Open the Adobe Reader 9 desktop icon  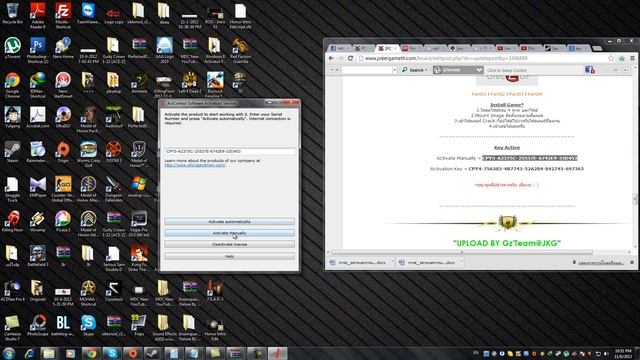pyautogui.click(x=38, y=16)
